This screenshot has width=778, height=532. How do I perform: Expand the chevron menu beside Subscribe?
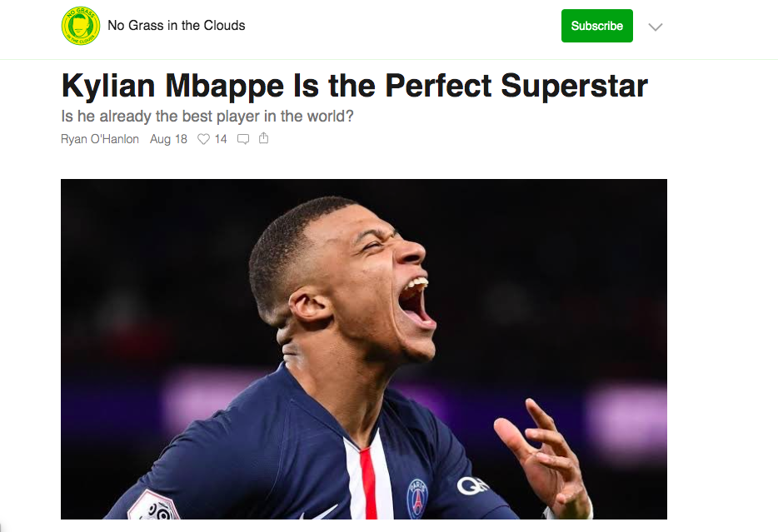[656, 27]
